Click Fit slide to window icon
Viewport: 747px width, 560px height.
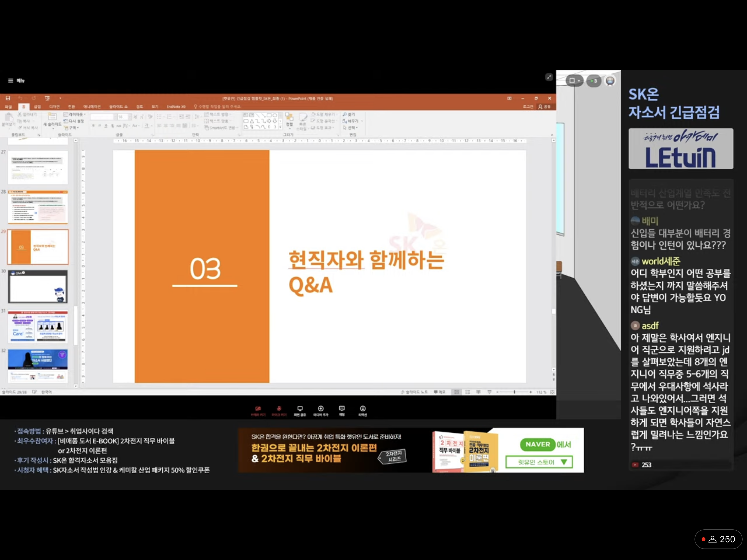(553, 392)
